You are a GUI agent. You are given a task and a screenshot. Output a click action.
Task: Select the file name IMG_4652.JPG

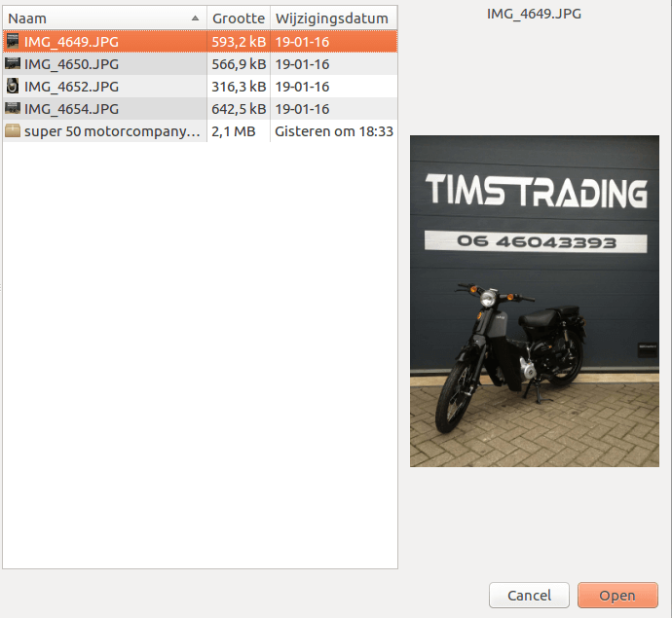(71, 87)
